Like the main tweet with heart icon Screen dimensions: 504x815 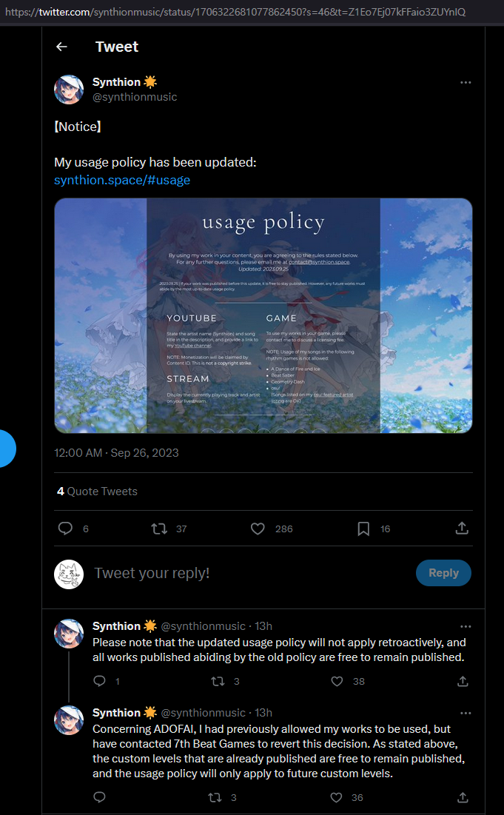click(258, 529)
